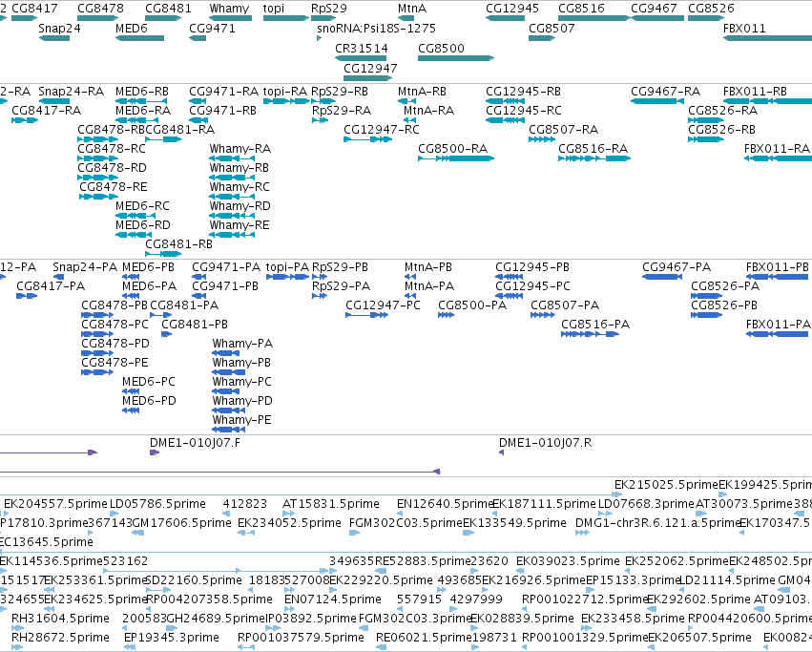Click the CG8516 gene label

pyautogui.click(x=581, y=9)
